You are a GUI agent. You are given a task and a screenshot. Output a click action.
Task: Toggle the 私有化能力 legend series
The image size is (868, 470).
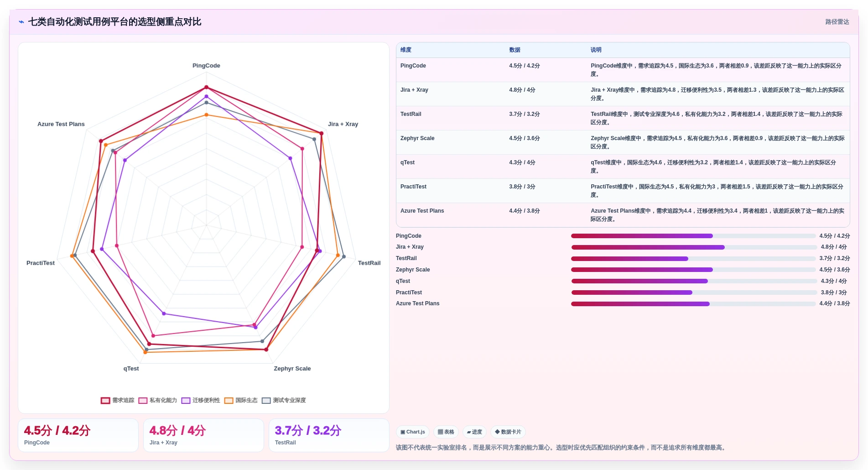pos(158,400)
